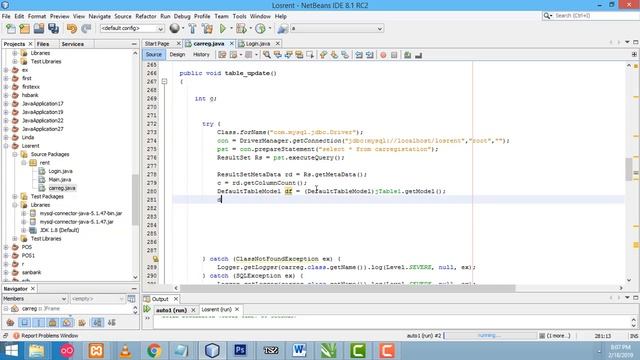Open Main.java in the Projects tree
This screenshot has height=360, width=640.
(60, 180)
